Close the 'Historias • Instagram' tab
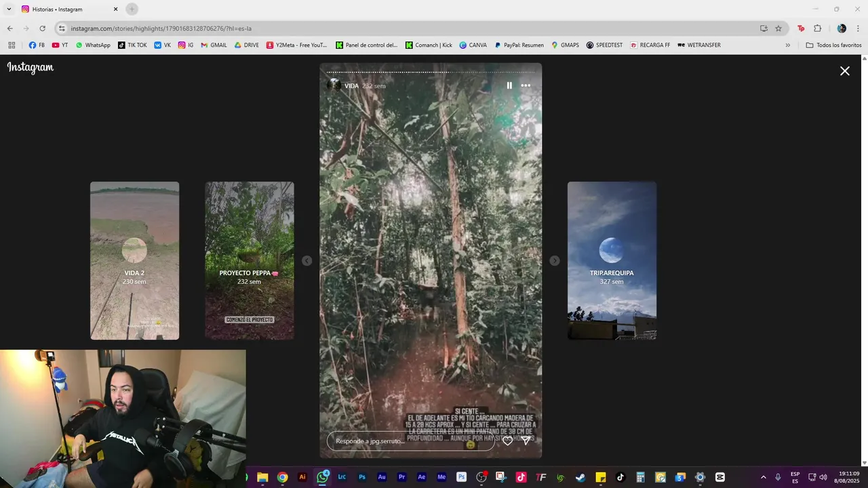Screen dimensions: 868x488 point(115,9)
